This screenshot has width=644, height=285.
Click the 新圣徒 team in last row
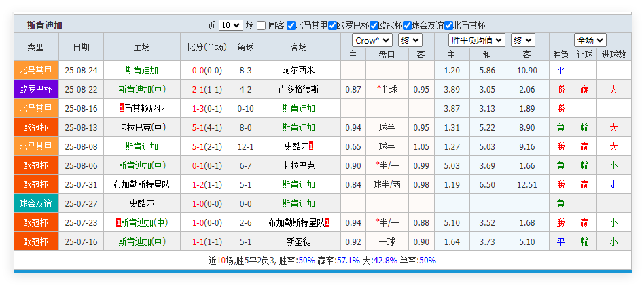(298, 241)
